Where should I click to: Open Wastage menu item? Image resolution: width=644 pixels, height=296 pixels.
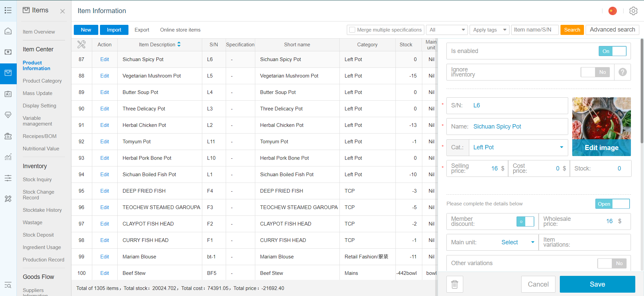(33, 223)
